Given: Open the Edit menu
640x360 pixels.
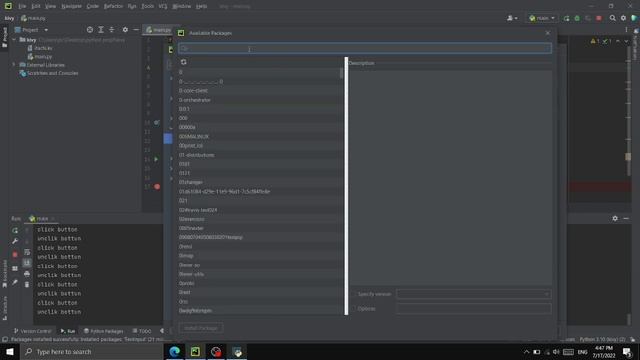Looking at the screenshot, I should pos(36,6).
